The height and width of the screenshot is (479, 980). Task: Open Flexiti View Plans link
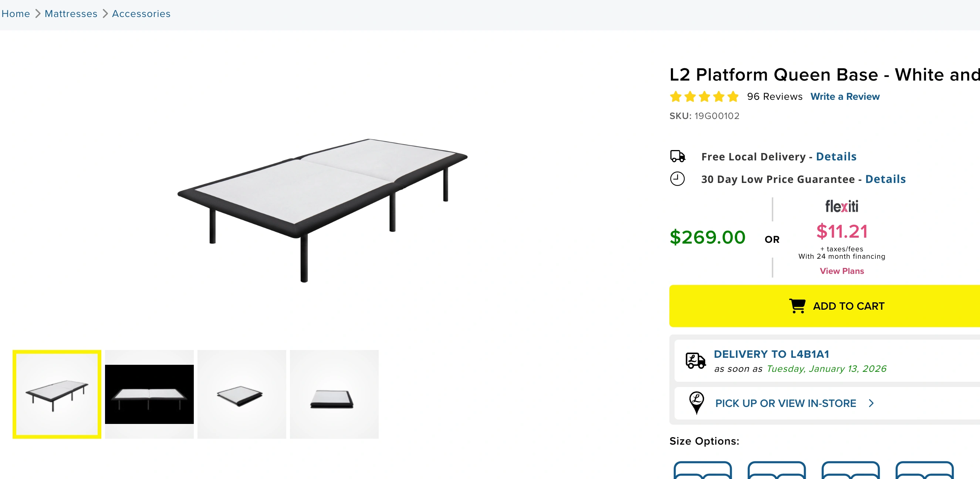pyautogui.click(x=842, y=271)
